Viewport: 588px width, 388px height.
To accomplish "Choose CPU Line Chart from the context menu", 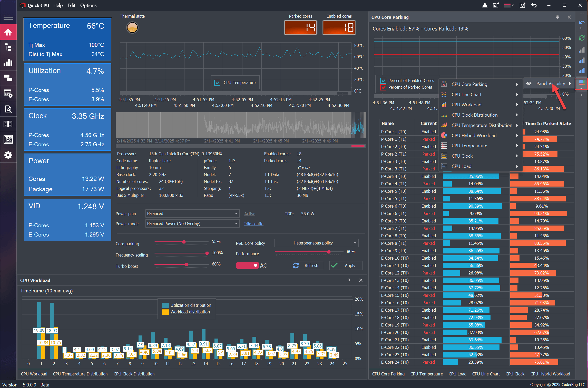I will pyautogui.click(x=481, y=95).
